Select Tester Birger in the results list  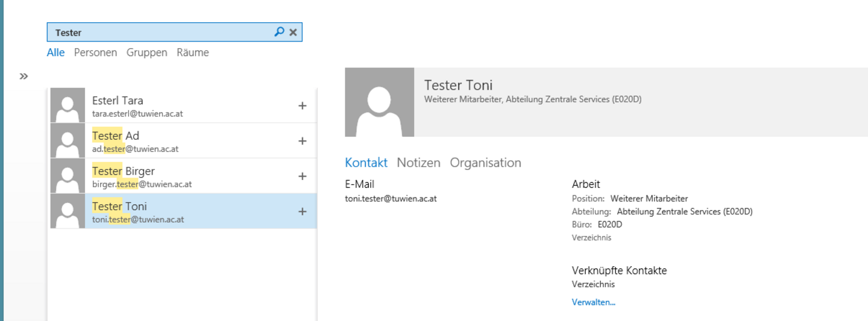(183, 176)
